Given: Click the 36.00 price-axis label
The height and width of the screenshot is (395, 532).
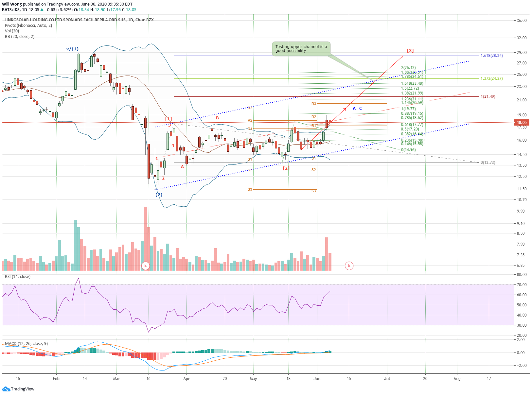Looking at the screenshot, I should (x=522, y=20).
